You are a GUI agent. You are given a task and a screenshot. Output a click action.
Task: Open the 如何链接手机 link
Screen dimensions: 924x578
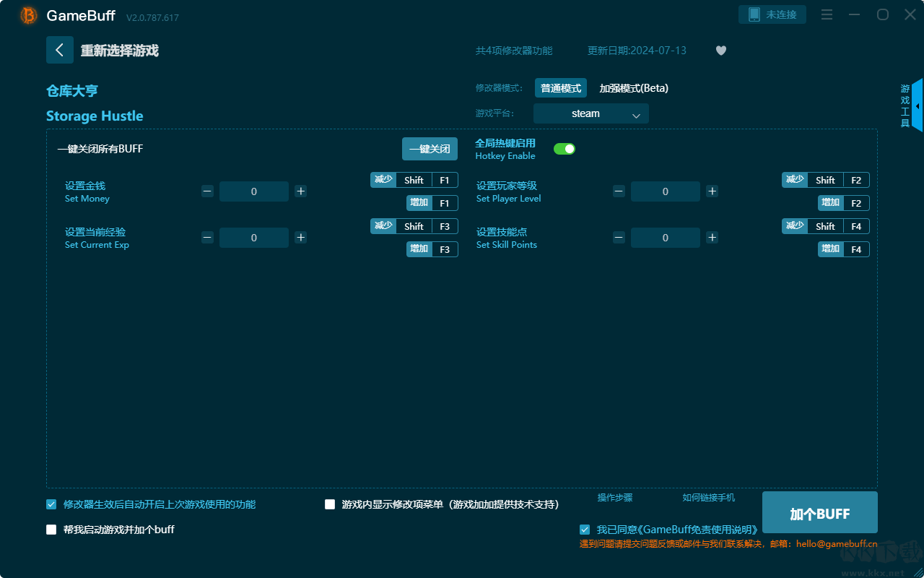click(709, 498)
